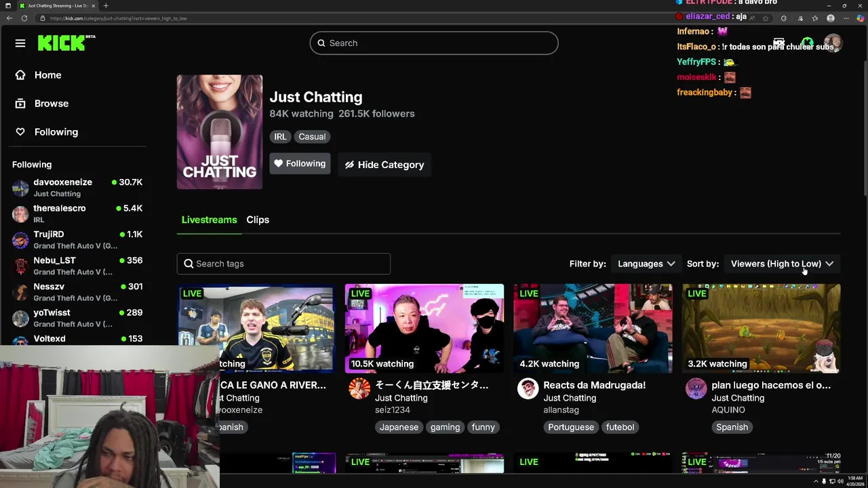The width and height of the screenshot is (868, 488).
Task: Open the browser tab actions menu
Action: [7, 5]
